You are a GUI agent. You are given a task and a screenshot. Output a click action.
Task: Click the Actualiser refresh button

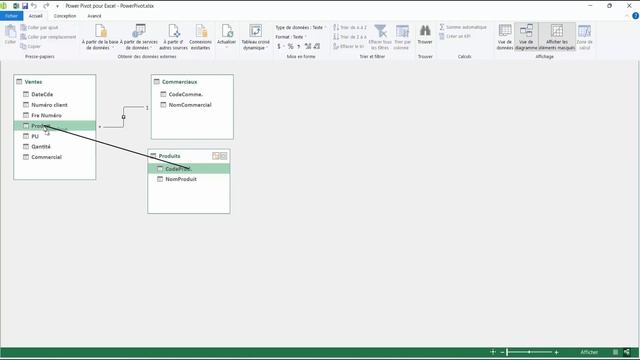coord(227,36)
